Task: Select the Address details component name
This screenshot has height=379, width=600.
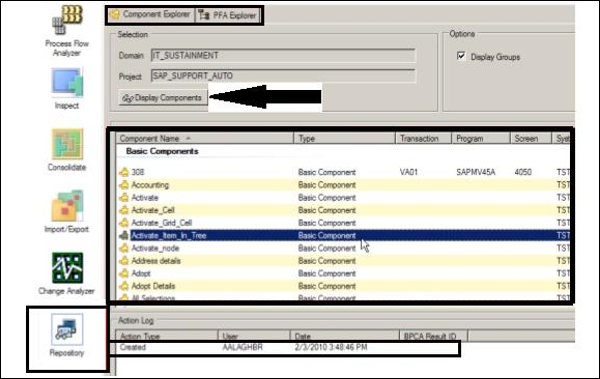Action: tap(156, 261)
